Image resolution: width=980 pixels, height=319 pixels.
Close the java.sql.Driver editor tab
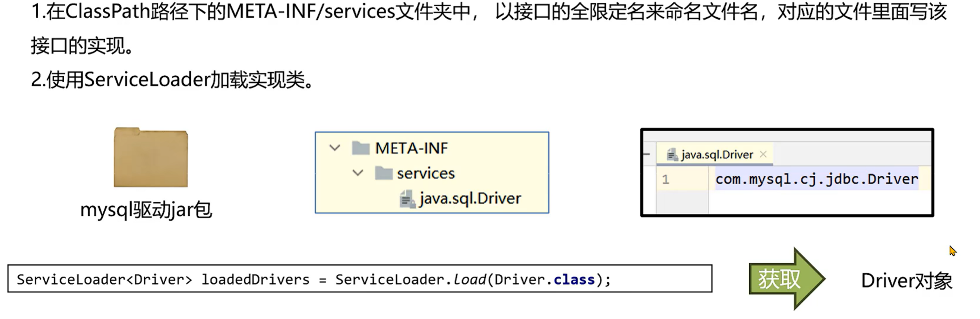763,154
